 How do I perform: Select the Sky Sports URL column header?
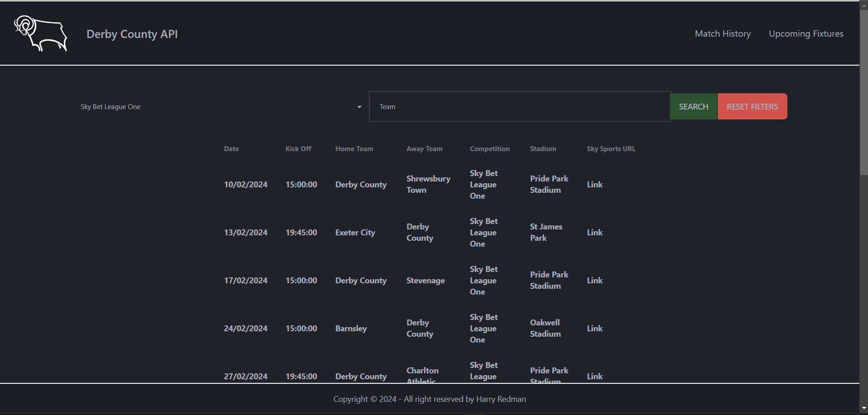coord(611,149)
